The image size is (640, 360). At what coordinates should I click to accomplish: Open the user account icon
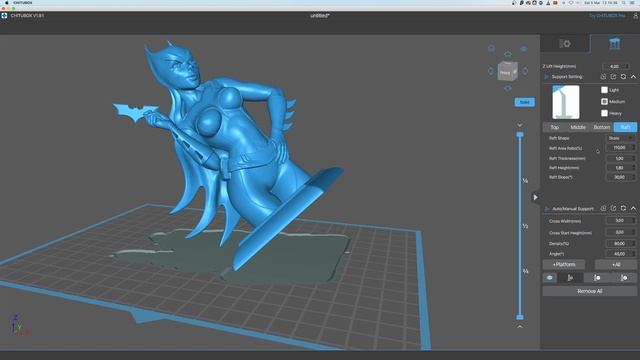point(636,16)
